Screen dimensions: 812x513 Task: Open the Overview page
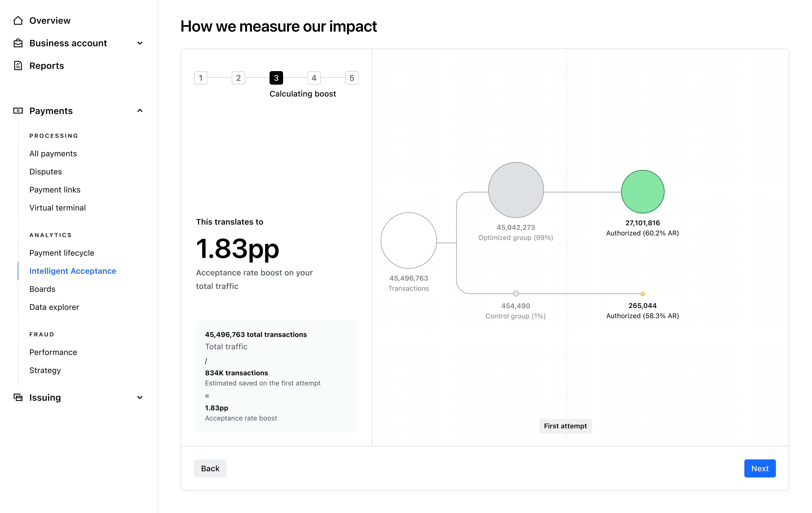tap(50, 21)
